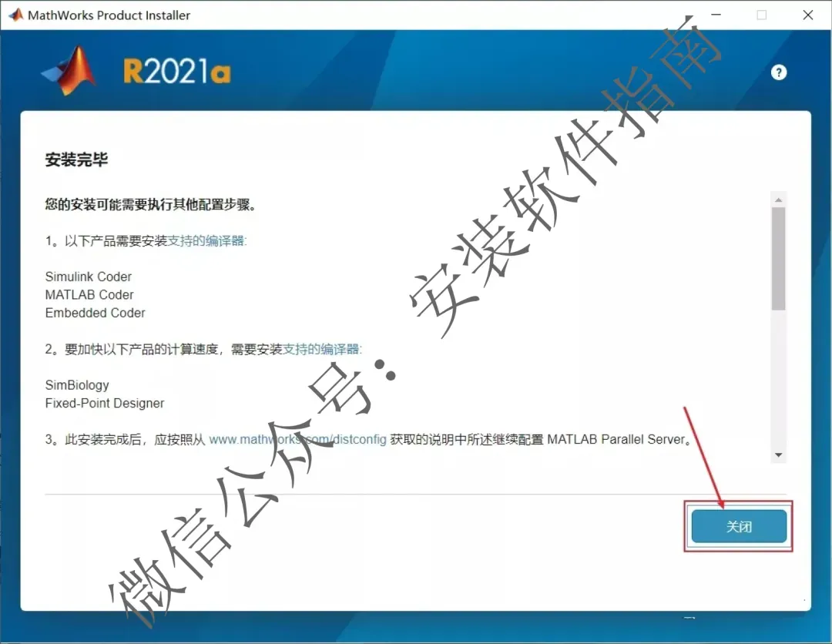Viewport: 832px width, 644px height.
Task: Click the scrollbar up arrow
Action: [x=778, y=200]
